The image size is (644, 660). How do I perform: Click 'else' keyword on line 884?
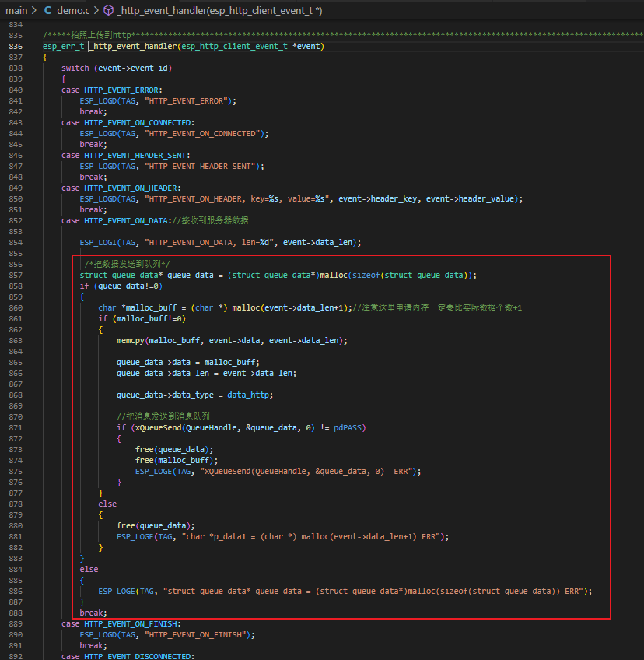click(x=89, y=569)
